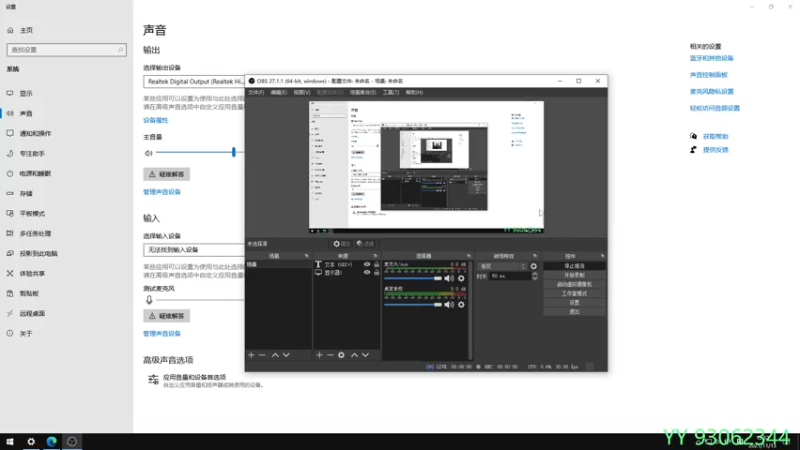Open Desktop Audio channel settings gear
Screen dimensions: 800x450
coord(461,305)
